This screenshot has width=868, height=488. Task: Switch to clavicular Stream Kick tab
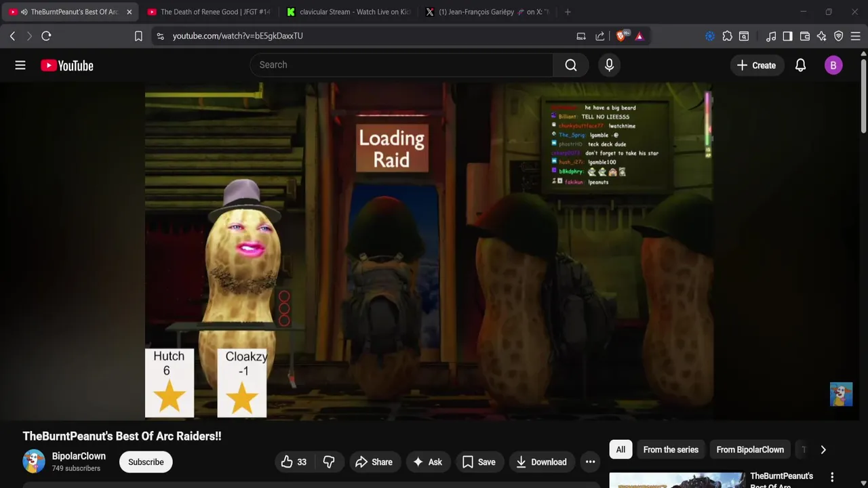(349, 12)
